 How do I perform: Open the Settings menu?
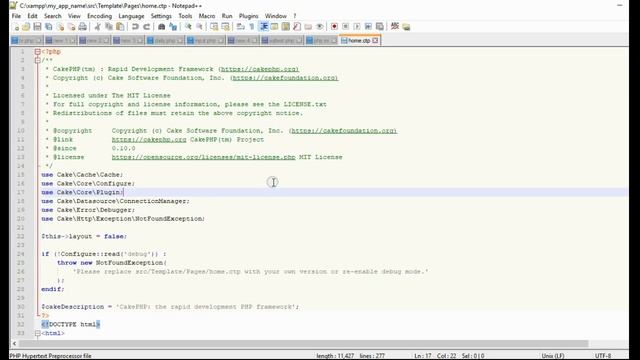point(161,16)
